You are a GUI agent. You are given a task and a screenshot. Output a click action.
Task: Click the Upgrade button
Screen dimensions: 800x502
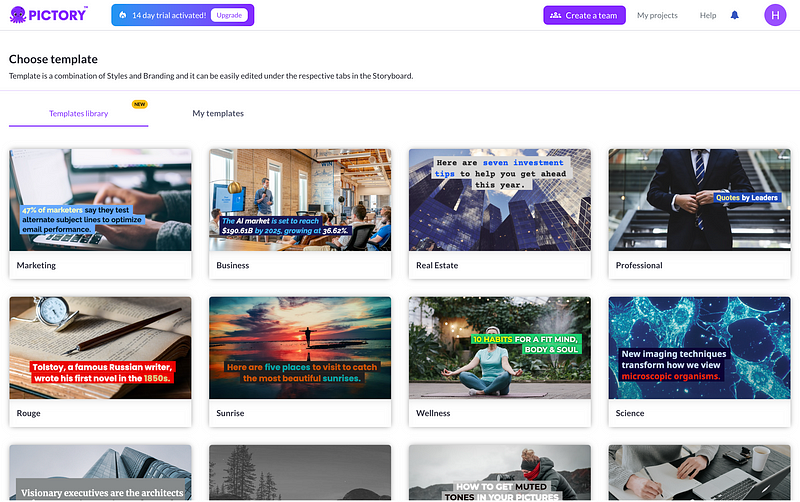coord(229,15)
